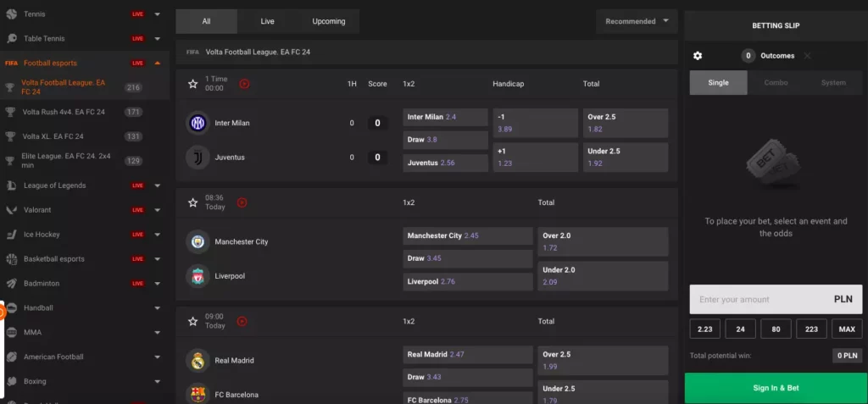Viewport: 868px width, 404px height.
Task: Open Volta Rush 4v4. EA FC 24 league
Action: pos(85,112)
